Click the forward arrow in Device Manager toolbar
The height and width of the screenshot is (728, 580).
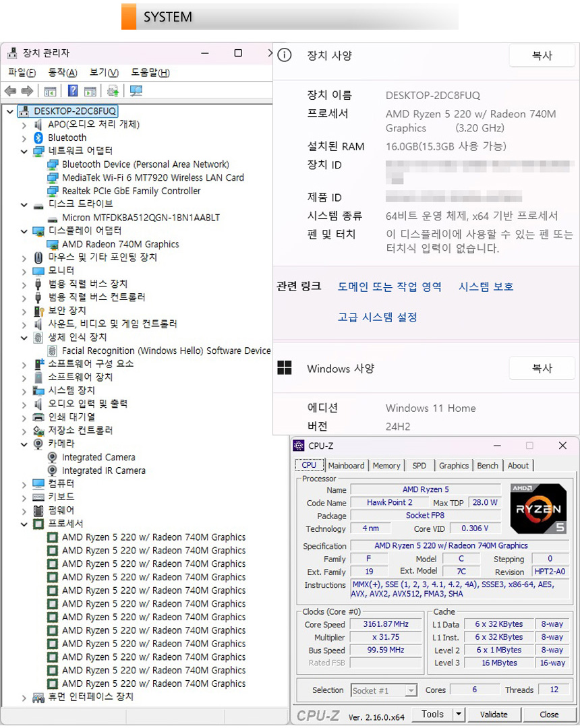(27, 91)
